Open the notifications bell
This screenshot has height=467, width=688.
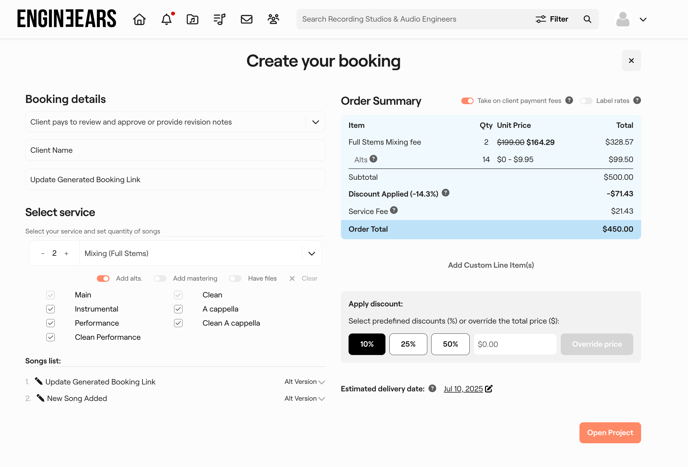click(x=166, y=19)
